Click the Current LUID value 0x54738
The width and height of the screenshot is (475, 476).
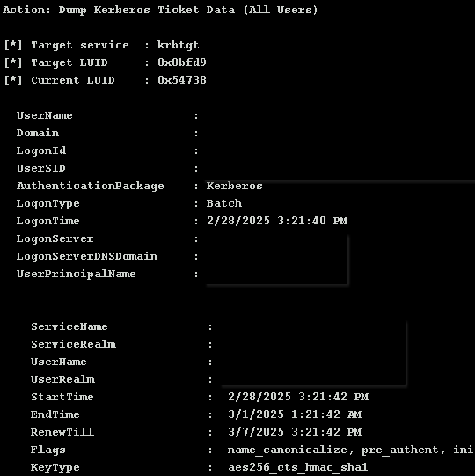pos(182,80)
